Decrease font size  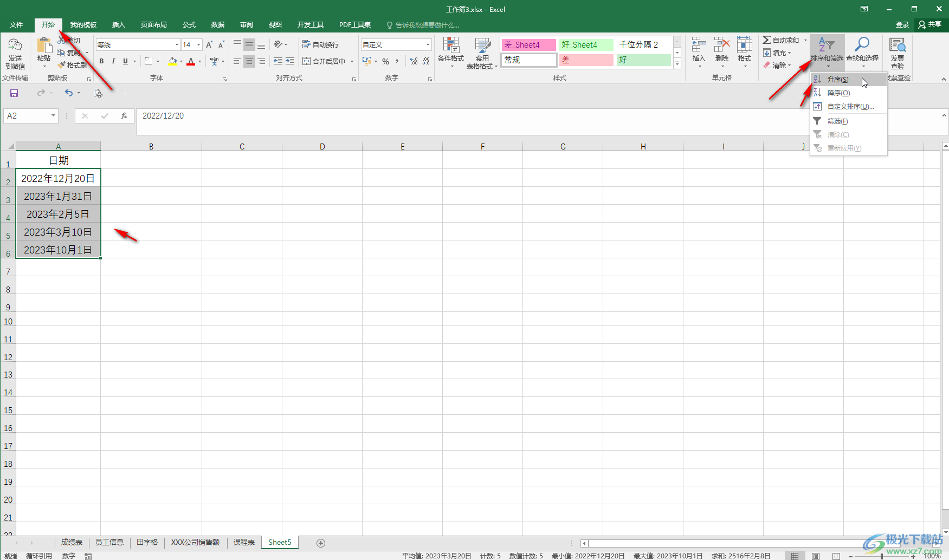pyautogui.click(x=221, y=44)
